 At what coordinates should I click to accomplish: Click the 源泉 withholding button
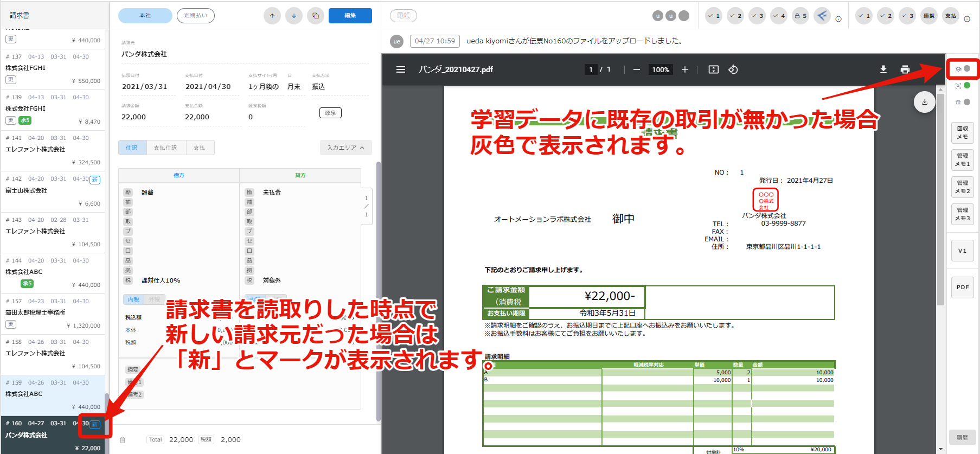[x=330, y=113]
